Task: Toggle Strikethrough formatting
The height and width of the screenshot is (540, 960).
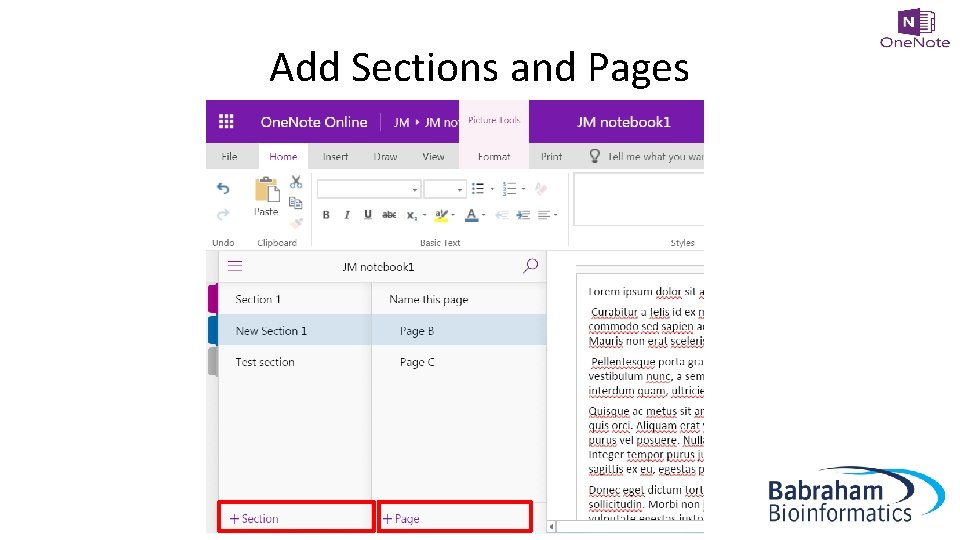Action: coord(389,214)
